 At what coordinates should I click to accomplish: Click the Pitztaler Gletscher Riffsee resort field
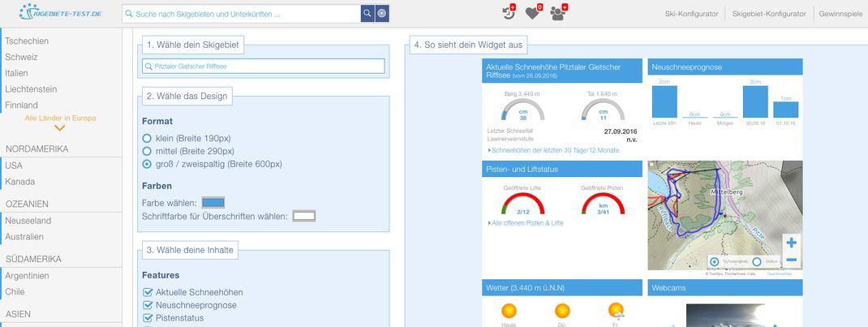point(264,67)
